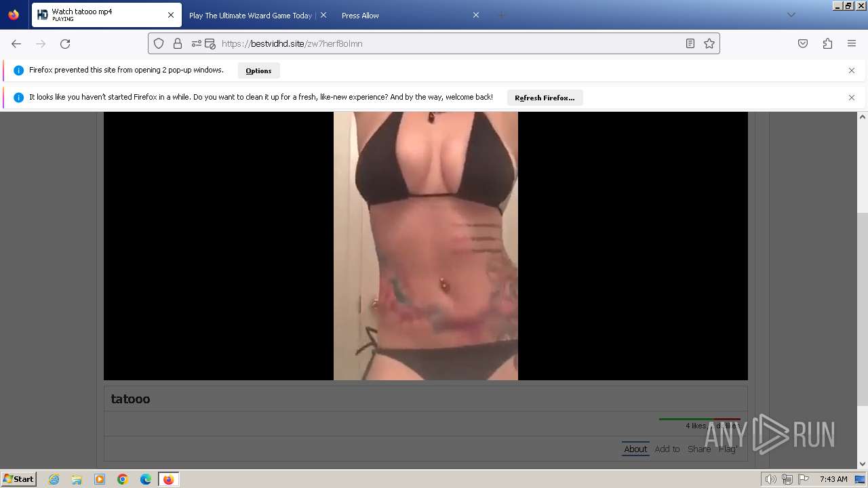868x488 pixels.
Task: Go back to previous page
Action: [16, 43]
